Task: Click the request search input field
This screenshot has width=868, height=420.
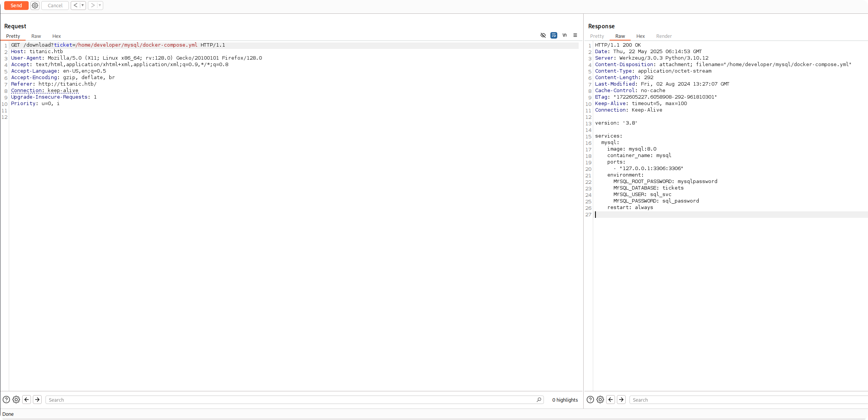Action: click(290, 400)
